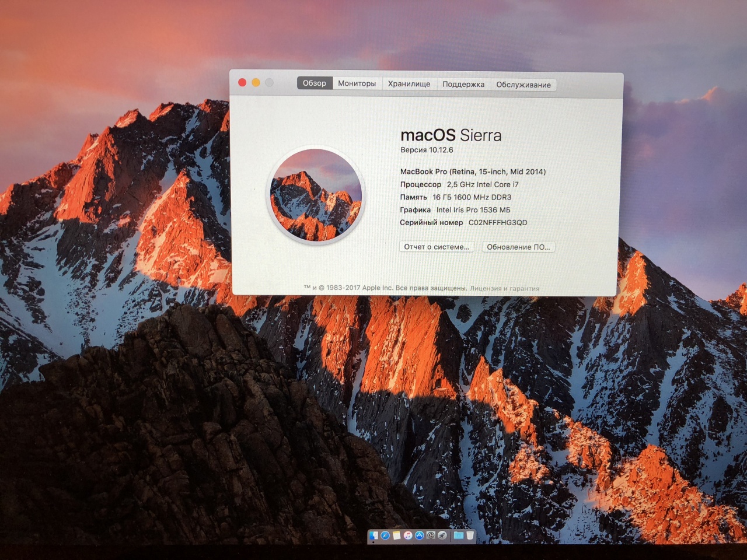Open the Notes app in dock
Screen dimensions: 747x560
pyautogui.click(x=397, y=535)
